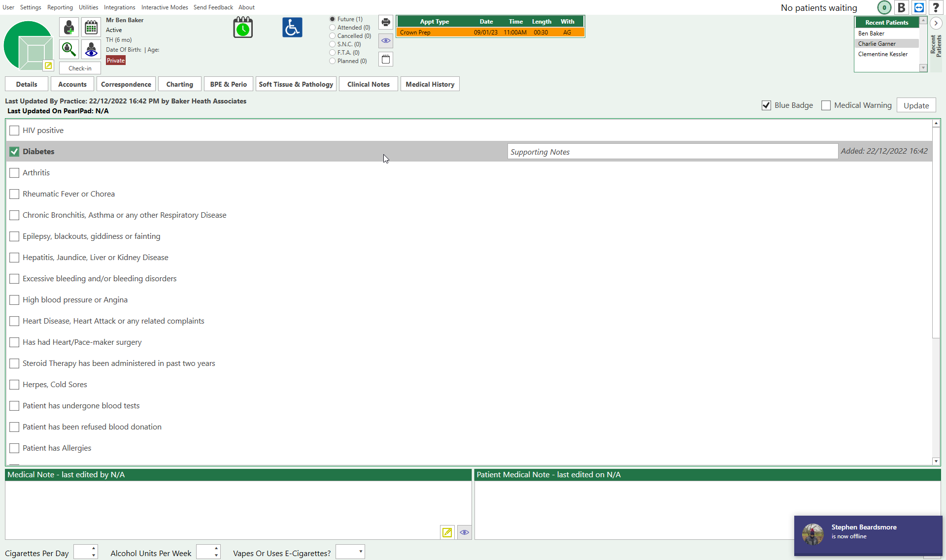Select the Cancelled appointments radio button
946x560 pixels.
333,36
